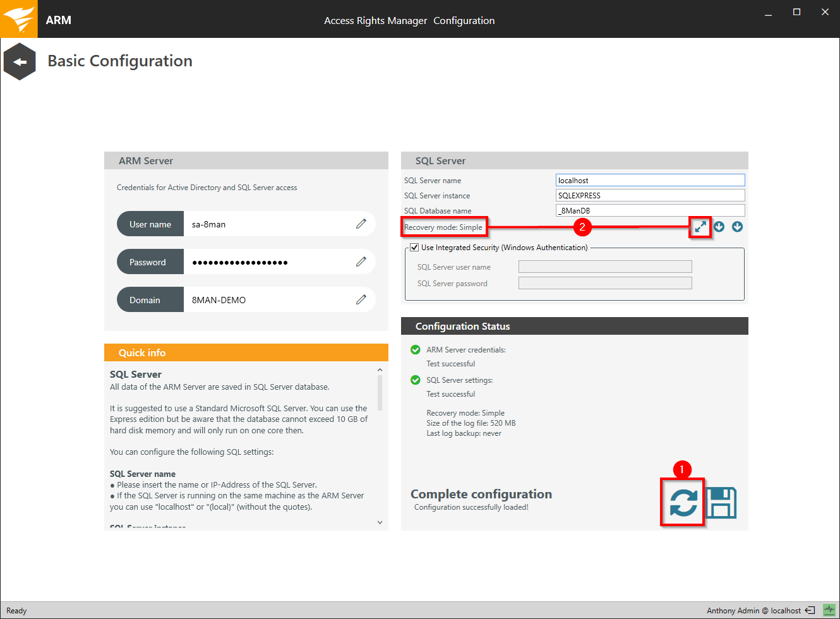Click the logout icon in the status bar
The height and width of the screenshot is (619, 840).
[810, 610]
